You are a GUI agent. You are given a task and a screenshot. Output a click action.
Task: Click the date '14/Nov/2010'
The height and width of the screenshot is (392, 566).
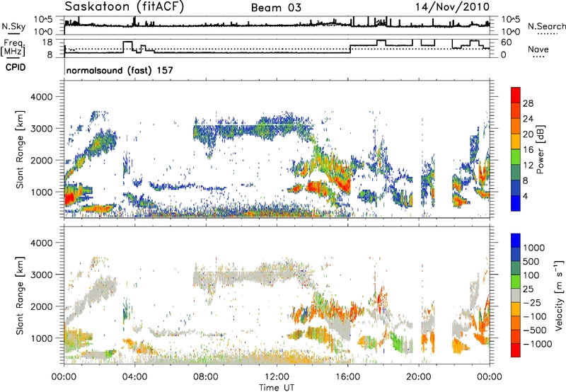452,6
